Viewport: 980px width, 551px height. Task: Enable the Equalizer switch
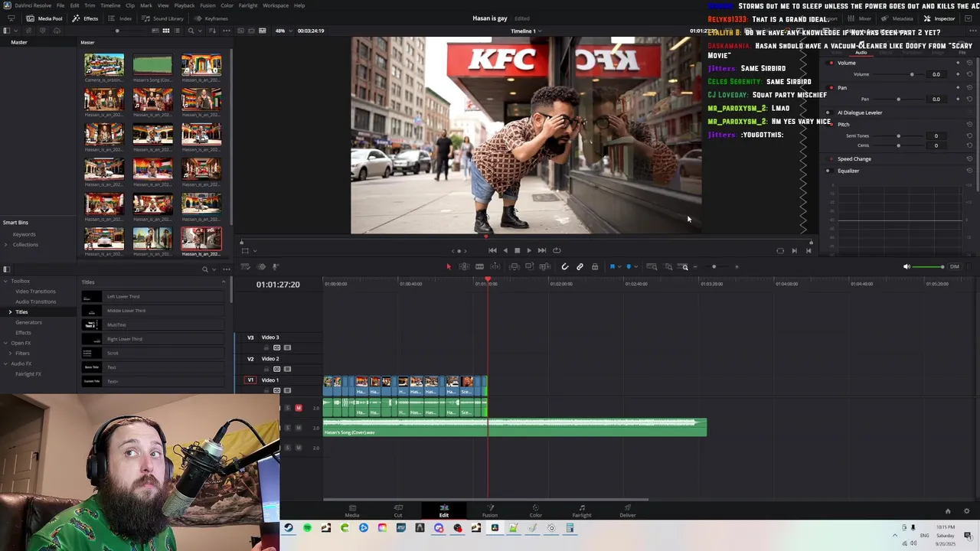828,171
